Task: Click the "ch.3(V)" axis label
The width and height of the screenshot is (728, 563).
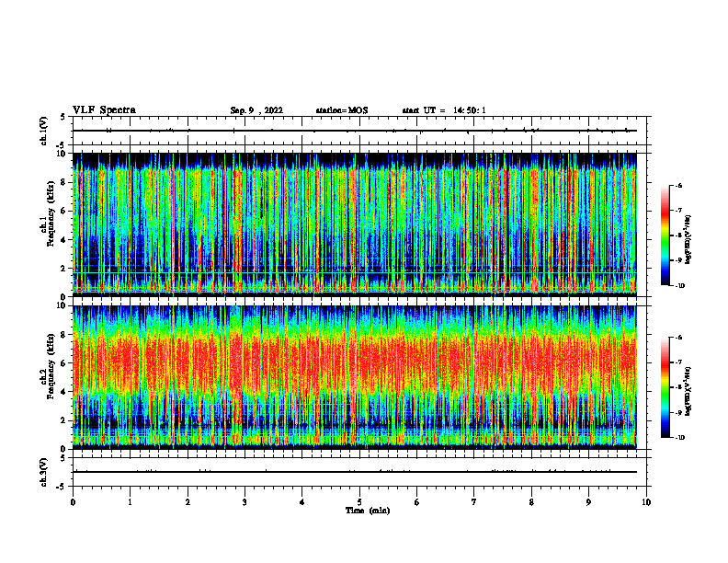Action: pos(44,472)
